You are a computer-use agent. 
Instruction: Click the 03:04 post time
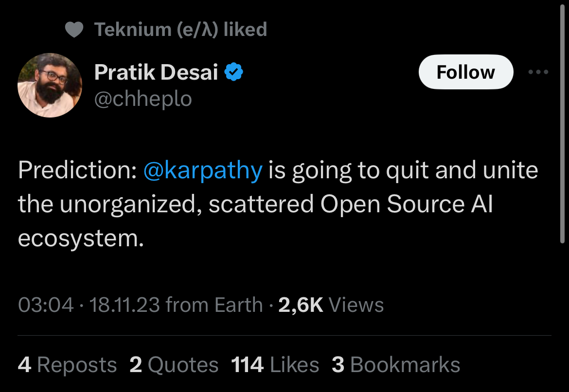(x=46, y=306)
